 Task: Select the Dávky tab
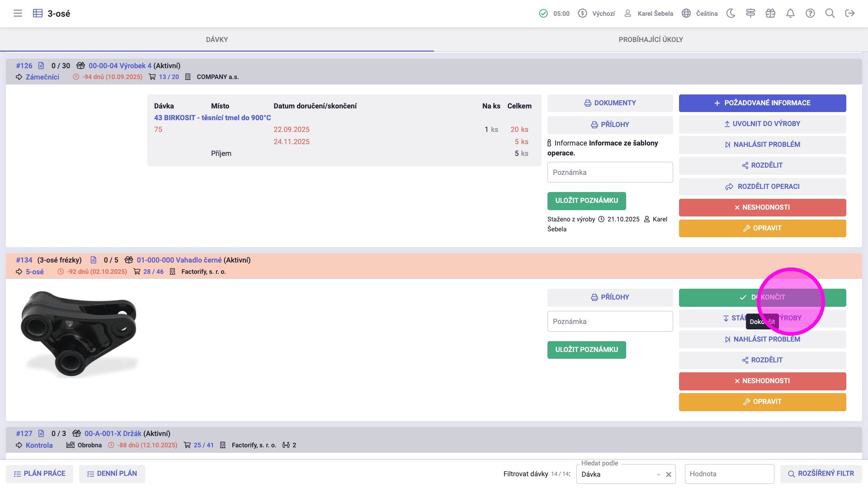pyautogui.click(x=217, y=40)
